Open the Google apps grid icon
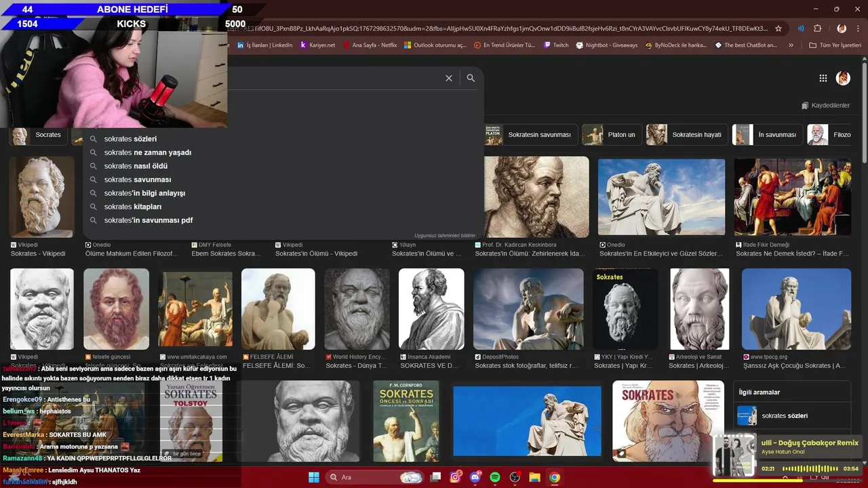Image resolution: width=868 pixels, height=488 pixels. [823, 78]
